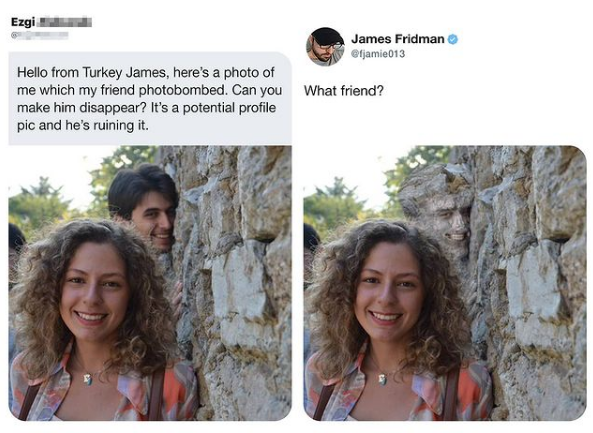Click the necklace pendant in original photo

pos(88,379)
